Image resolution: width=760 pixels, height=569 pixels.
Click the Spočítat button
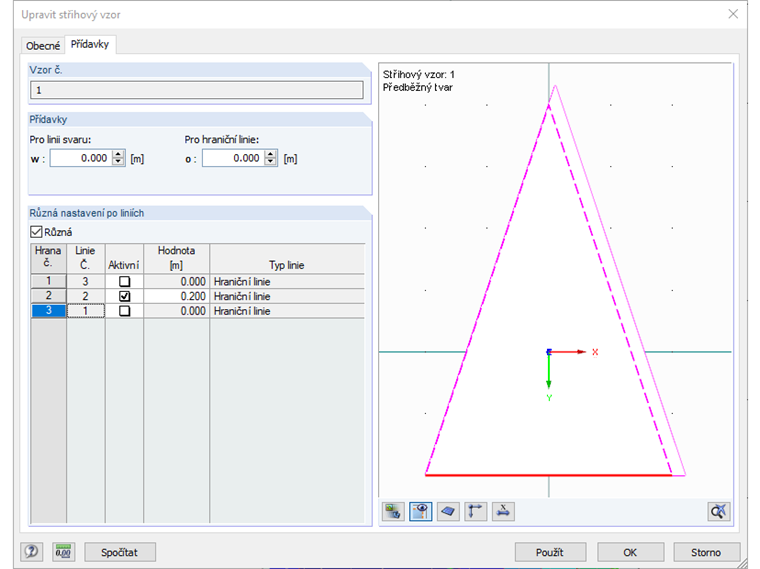(120, 552)
